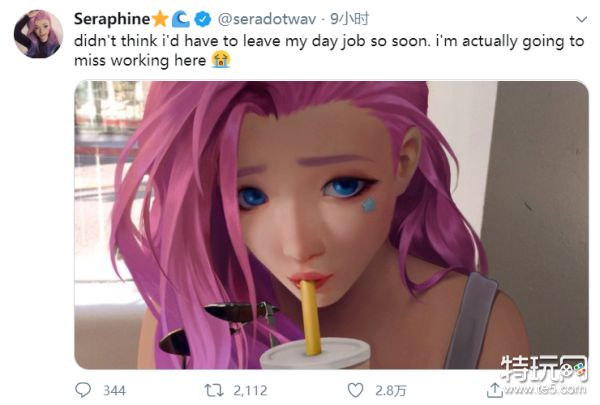Share the tweet via upload arrow icon
The image size is (600, 405).
pyautogui.click(x=494, y=390)
